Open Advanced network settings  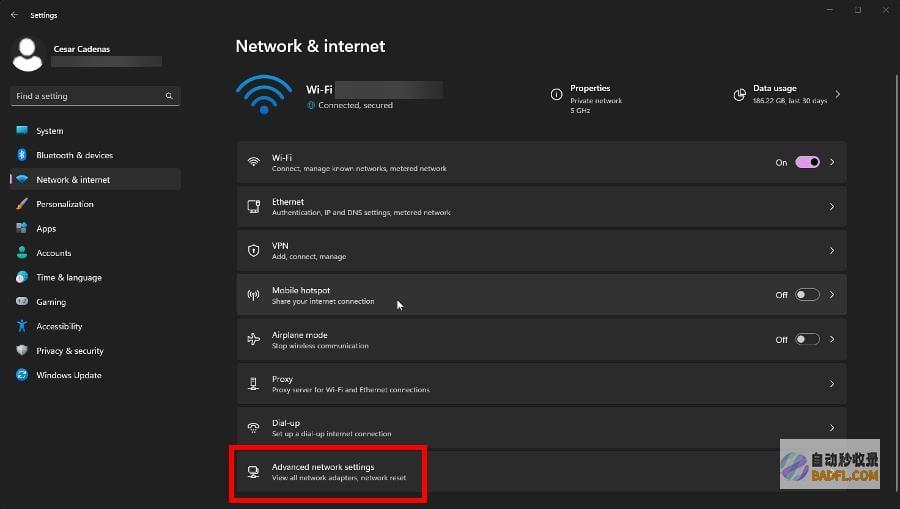tap(541, 472)
